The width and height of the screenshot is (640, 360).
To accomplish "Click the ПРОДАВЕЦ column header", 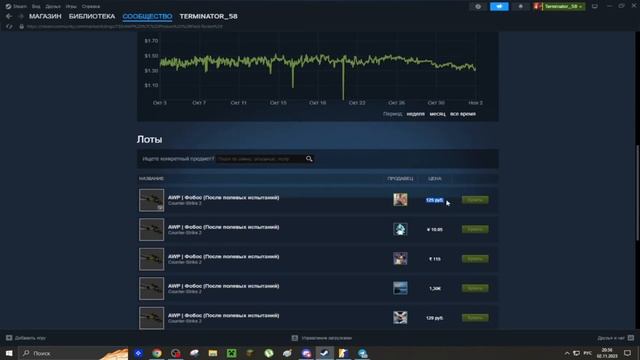I will [x=400, y=178].
